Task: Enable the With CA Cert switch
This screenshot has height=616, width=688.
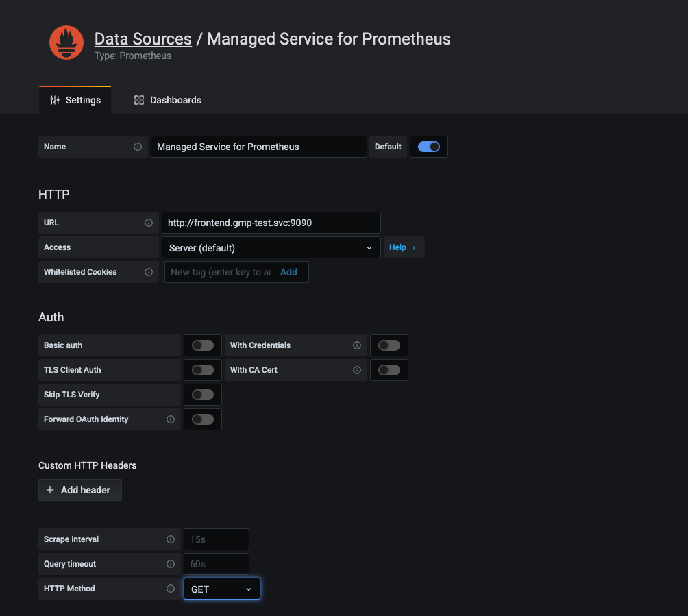Action: point(389,370)
